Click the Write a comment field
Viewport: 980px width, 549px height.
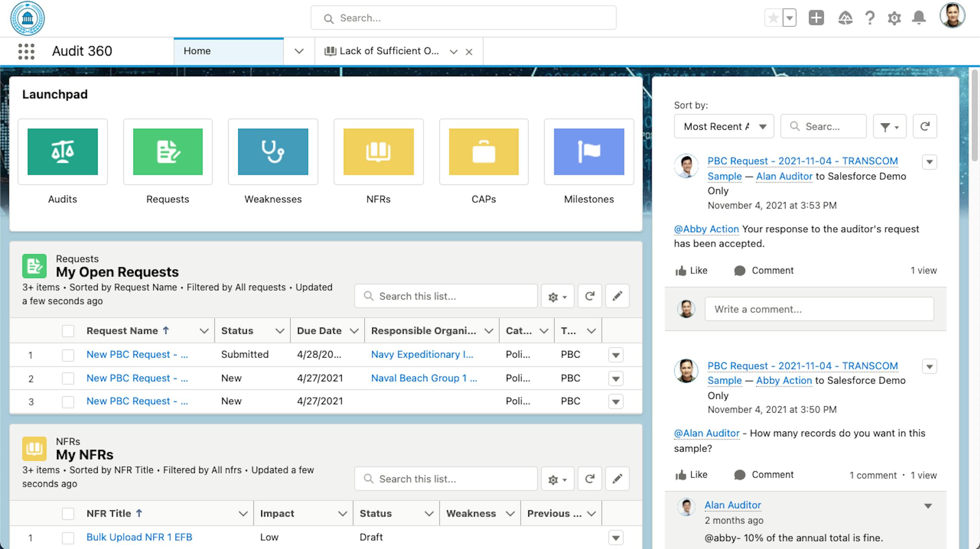[819, 309]
